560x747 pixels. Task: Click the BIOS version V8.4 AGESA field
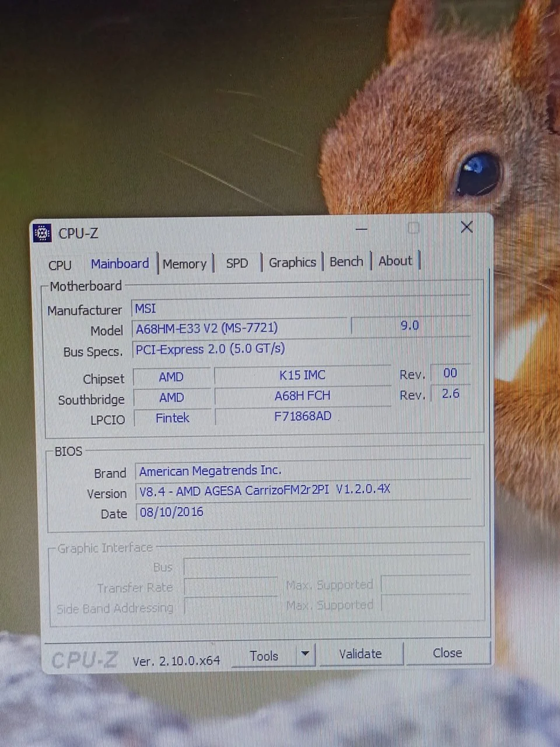[x=302, y=491]
